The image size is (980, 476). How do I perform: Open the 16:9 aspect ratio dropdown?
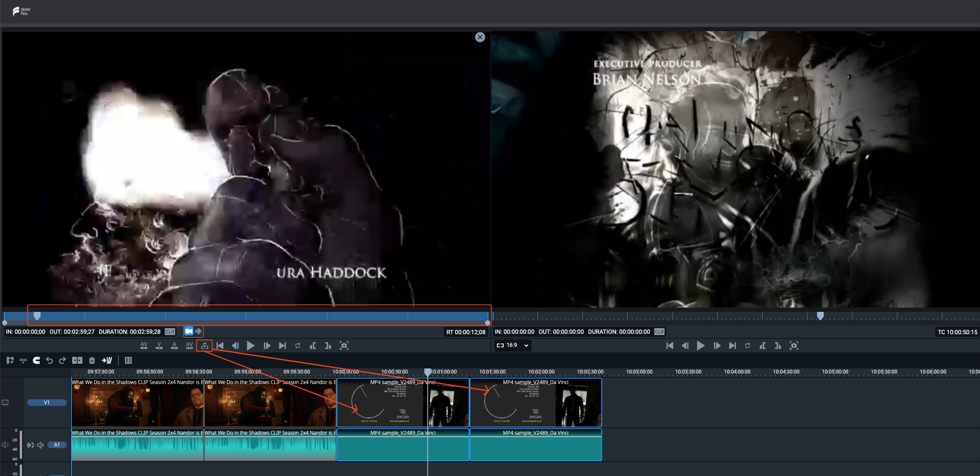click(513, 345)
